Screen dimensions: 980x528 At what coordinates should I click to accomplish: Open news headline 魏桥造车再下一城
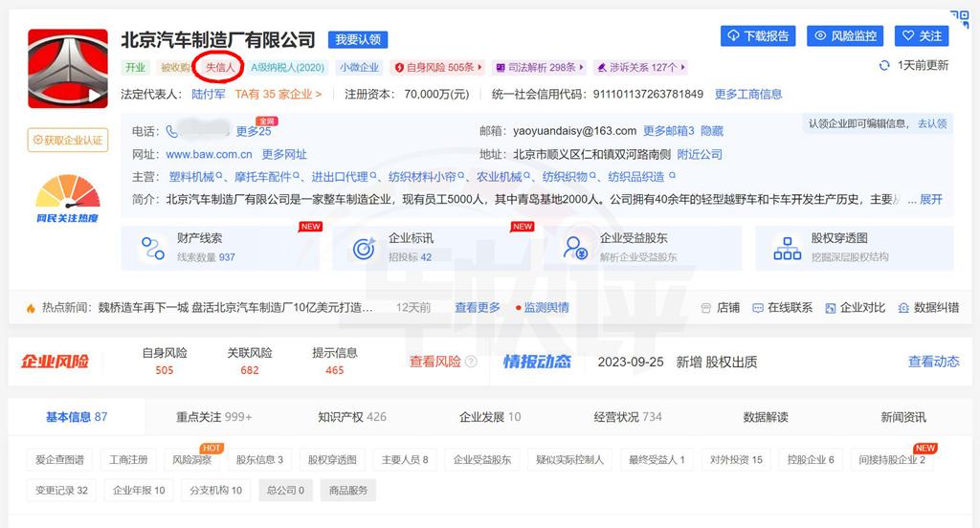[x=235, y=307]
